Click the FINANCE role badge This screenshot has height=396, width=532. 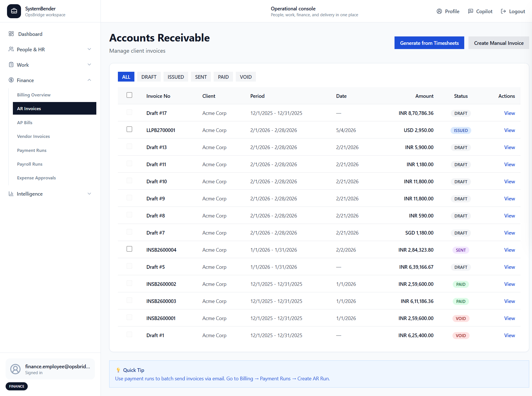pos(17,386)
